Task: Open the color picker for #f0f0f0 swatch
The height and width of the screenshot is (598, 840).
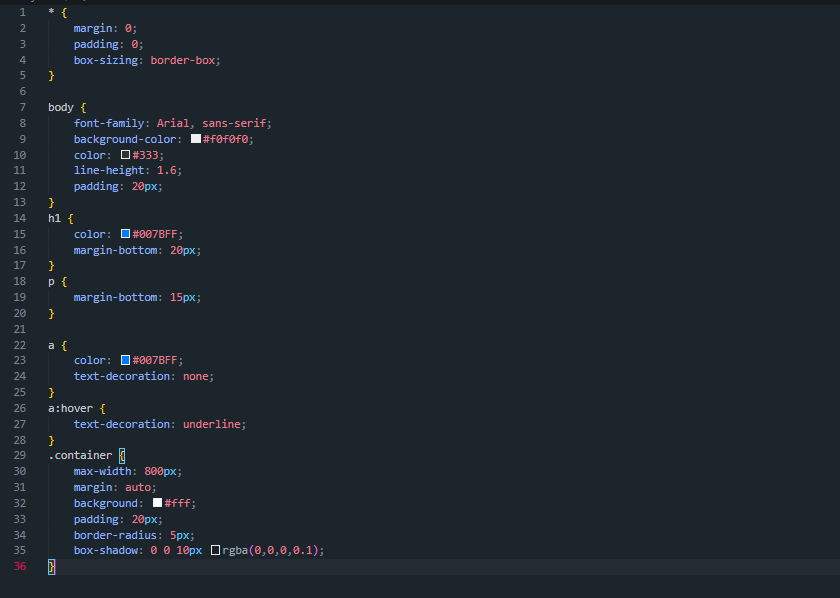Action: (x=196, y=138)
